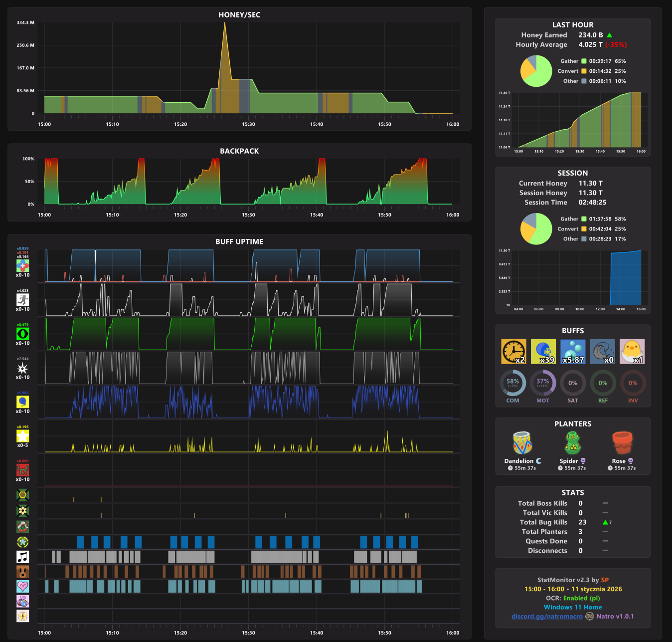Viewport: 672px width, 642px height.
Task: Click the red antlers buff icon
Action: (x=22, y=470)
